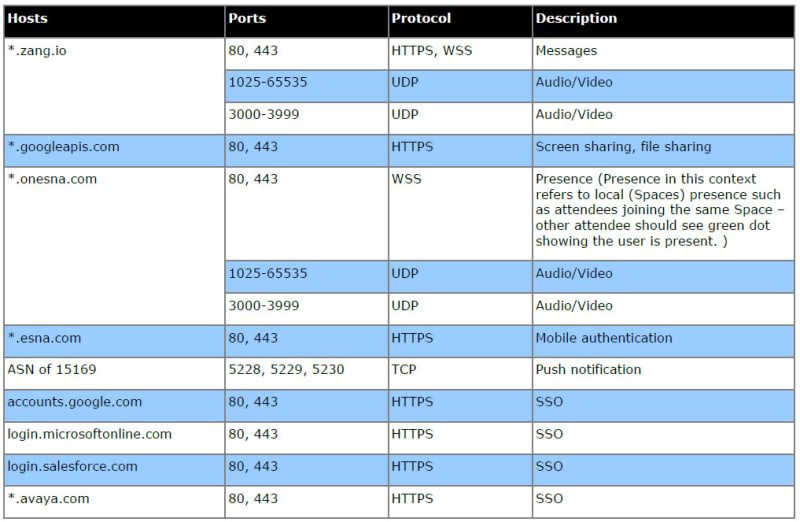Click the "*.googleapis.com" host cell

pos(114,151)
